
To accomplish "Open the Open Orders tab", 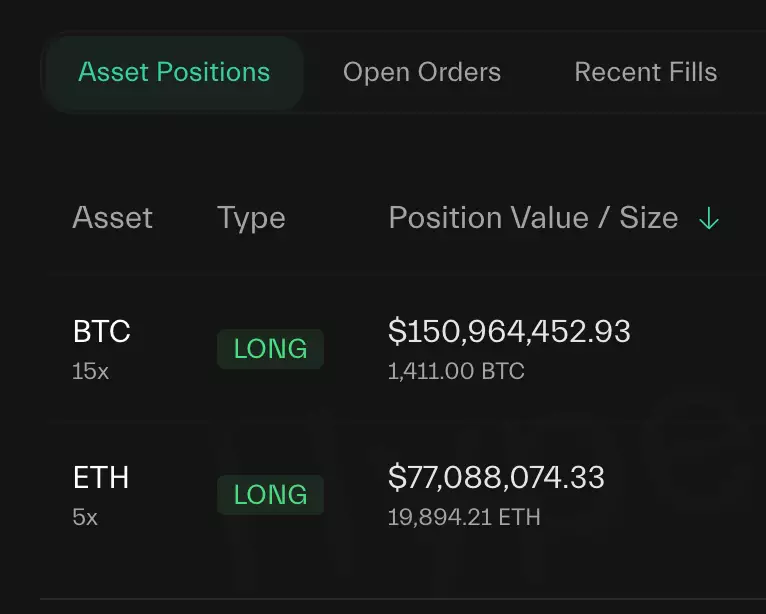I will (x=422, y=73).
